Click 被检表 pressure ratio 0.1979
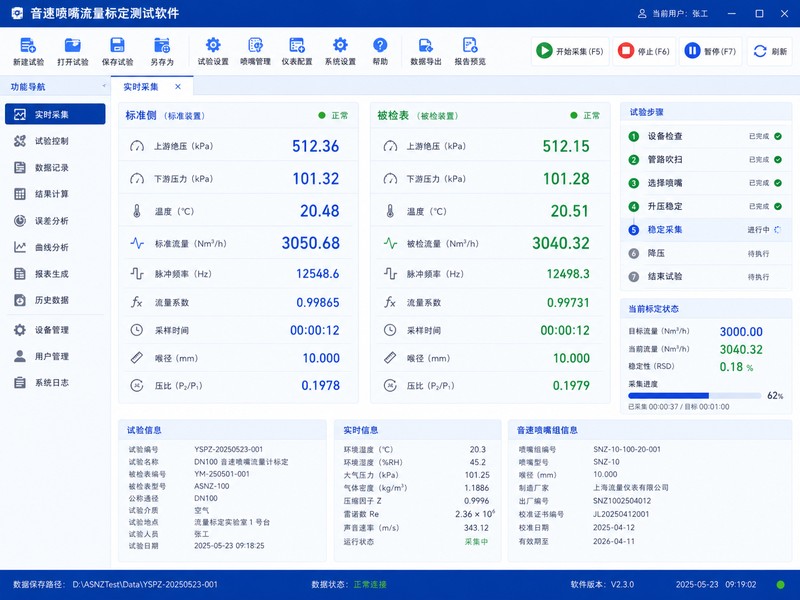This screenshot has width=800, height=600. pos(571,386)
